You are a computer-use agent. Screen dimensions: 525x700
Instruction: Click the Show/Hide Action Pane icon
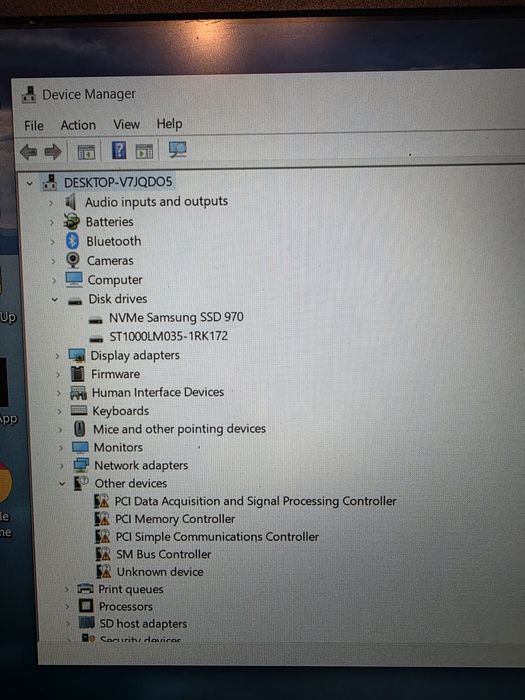[144, 151]
